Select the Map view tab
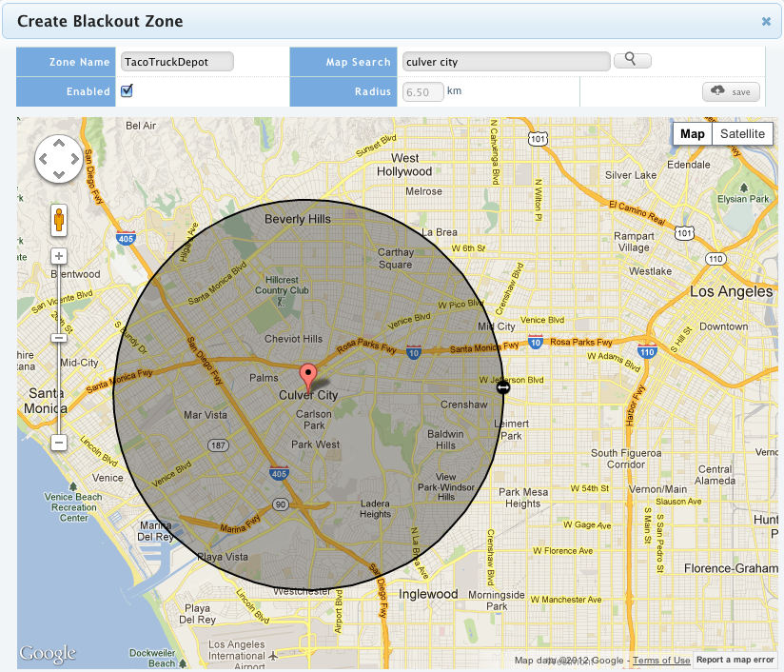Image resolution: width=784 pixels, height=672 pixels. (692, 134)
